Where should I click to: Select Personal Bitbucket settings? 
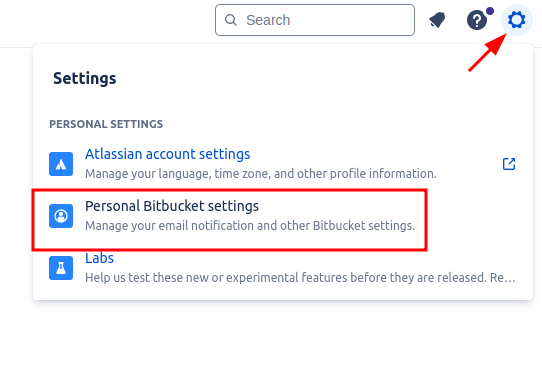point(230,216)
